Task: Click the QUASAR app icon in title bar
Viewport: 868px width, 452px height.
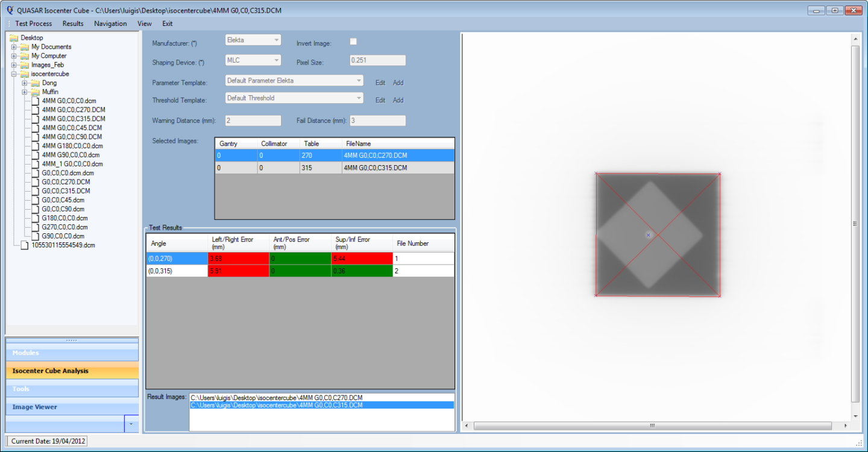Action: click(10, 10)
